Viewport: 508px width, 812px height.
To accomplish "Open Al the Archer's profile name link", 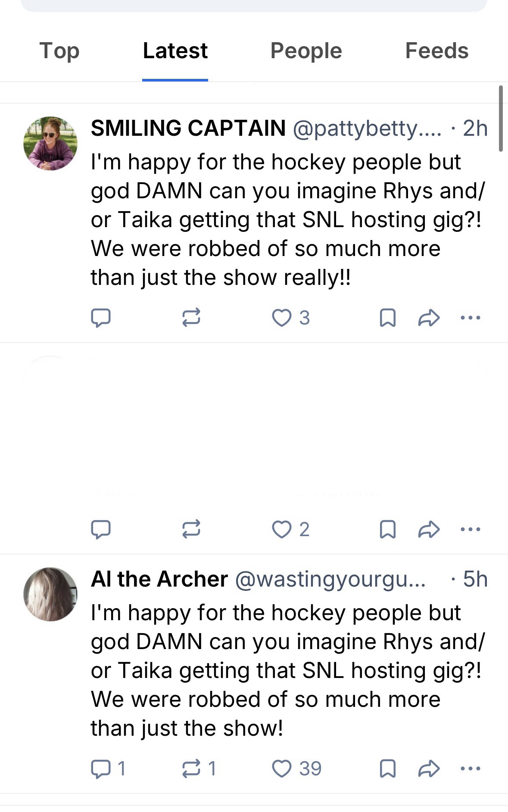I will click(x=159, y=579).
